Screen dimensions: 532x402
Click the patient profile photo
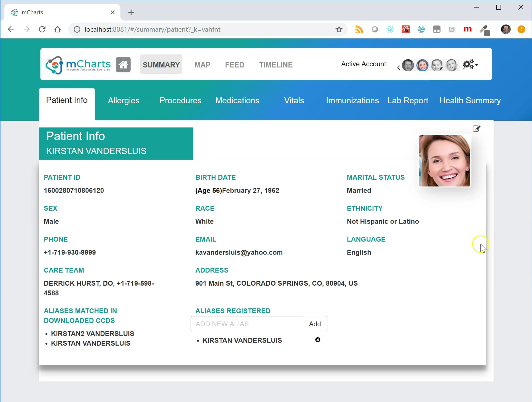pyautogui.click(x=444, y=161)
